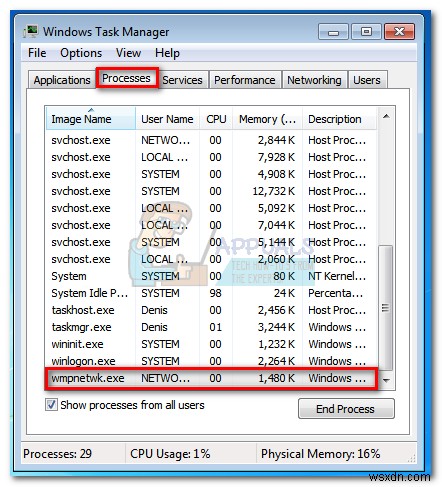Click Physical Memory: 16% status entry

320,454
